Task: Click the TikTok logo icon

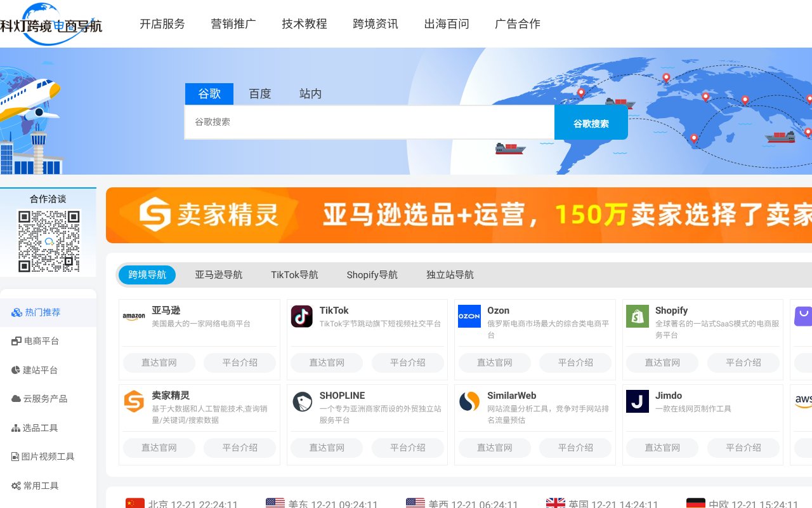Action: click(x=301, y=316)
